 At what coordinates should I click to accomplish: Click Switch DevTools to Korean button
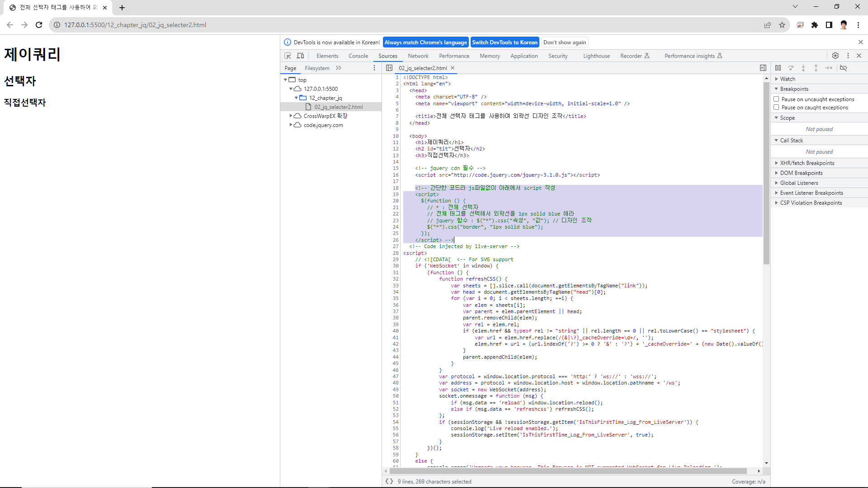click(x=505, y=42)
